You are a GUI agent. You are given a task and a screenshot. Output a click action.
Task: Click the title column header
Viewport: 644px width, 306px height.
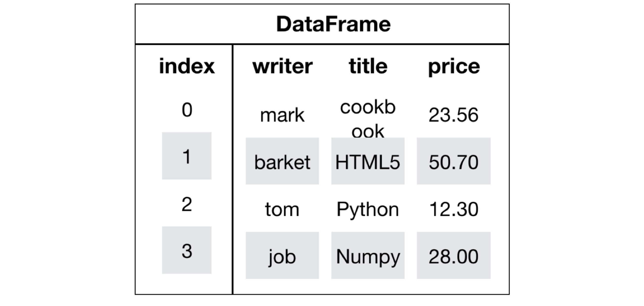(x=368, y=66)
